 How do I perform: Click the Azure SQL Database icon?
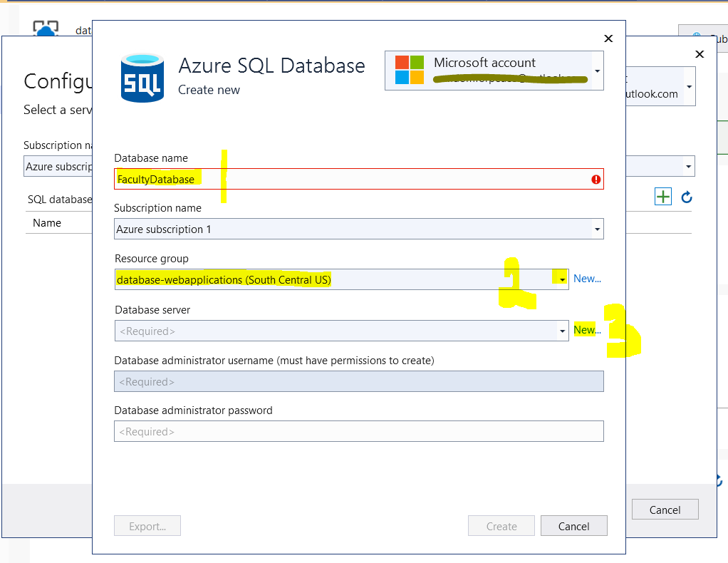pos(142,78)
